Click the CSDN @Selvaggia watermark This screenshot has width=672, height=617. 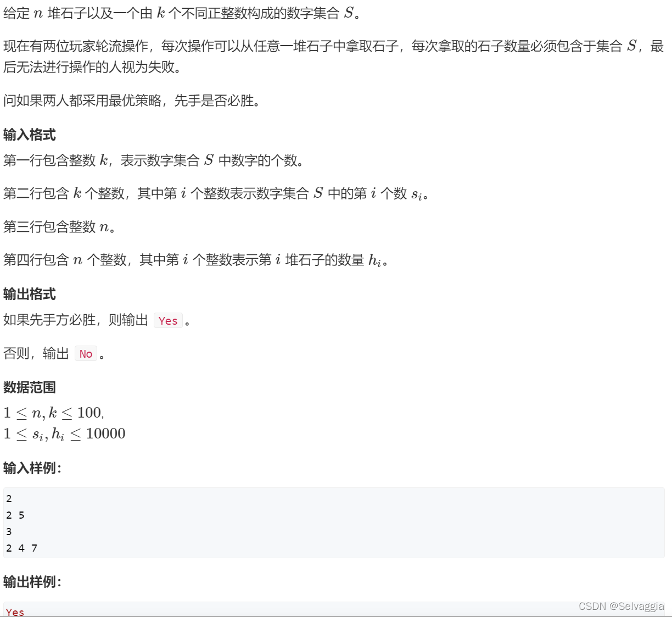pyautogui.click(x=621, y=606)
